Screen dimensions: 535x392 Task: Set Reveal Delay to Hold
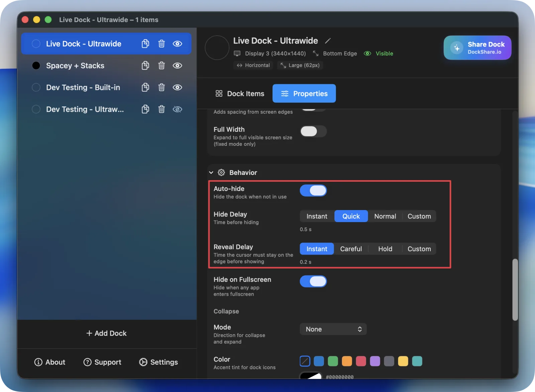tap(385, 249)
